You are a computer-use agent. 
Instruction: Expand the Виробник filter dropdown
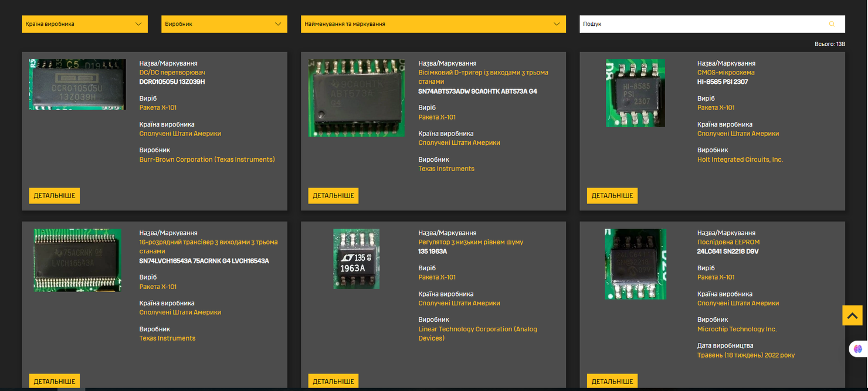(x=224, y=24)
